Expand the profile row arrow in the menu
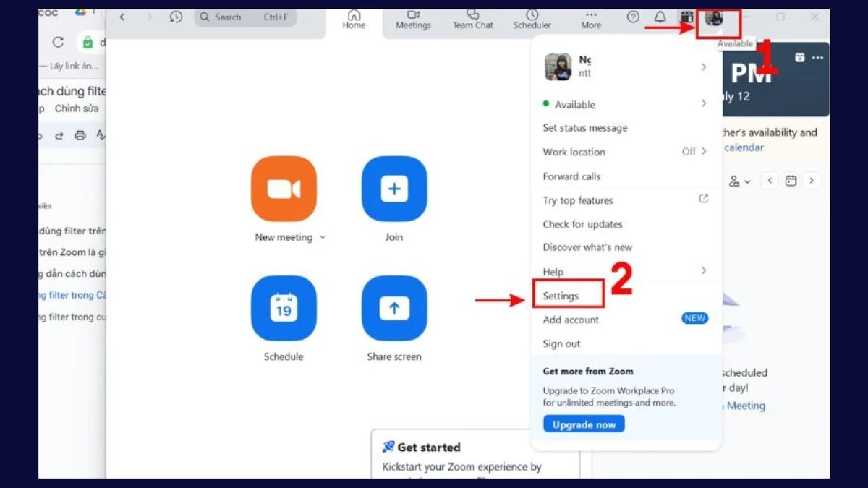This screenshot has height=488, width=868. (x=704, y=67)
